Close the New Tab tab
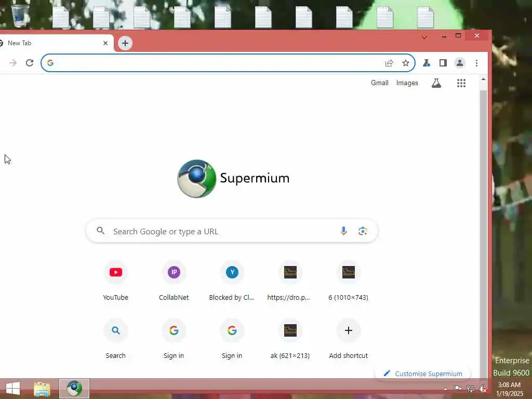The image size is (532, 399). [x=105, y=43]
